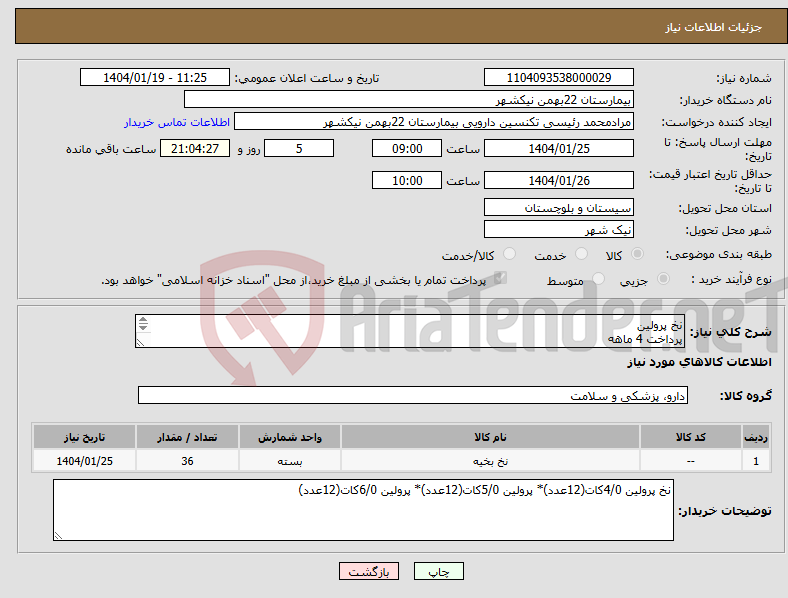Click the تاریخ نیاز column header
This screenshot has width=788, height=598.
pos(84,437)
